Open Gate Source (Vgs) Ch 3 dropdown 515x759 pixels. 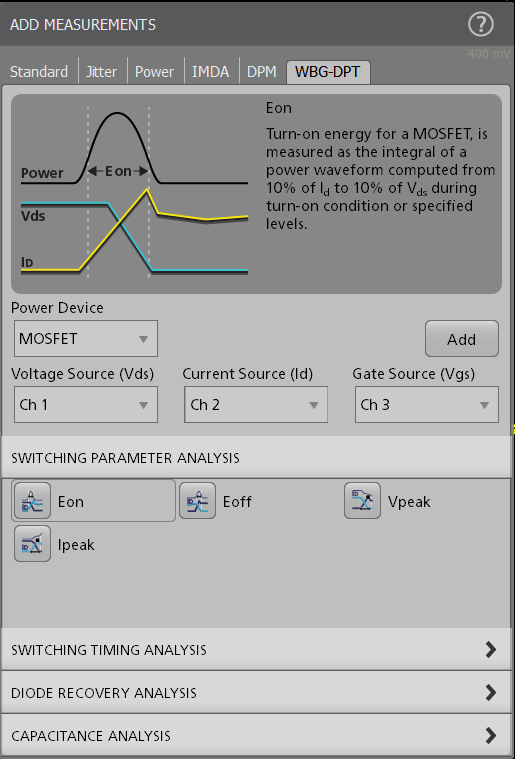click(x=426, y=404)
